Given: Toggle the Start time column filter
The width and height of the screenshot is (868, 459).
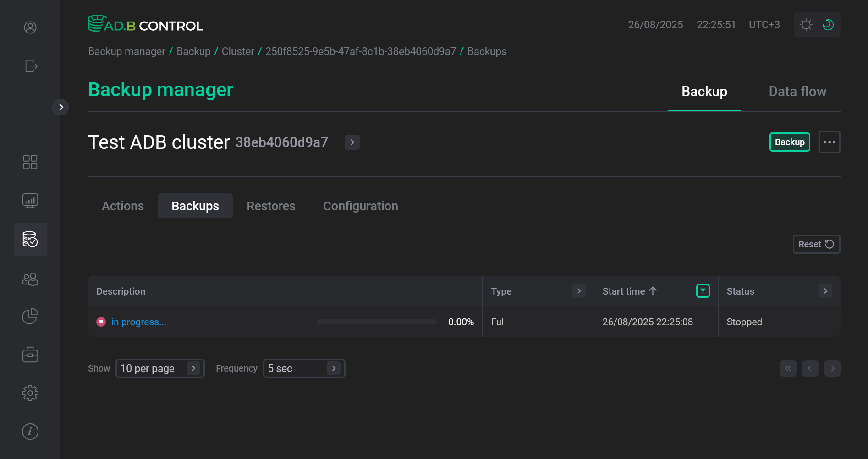Looking at the screenshot, I should pyautogui.click(x=703, y=291).
